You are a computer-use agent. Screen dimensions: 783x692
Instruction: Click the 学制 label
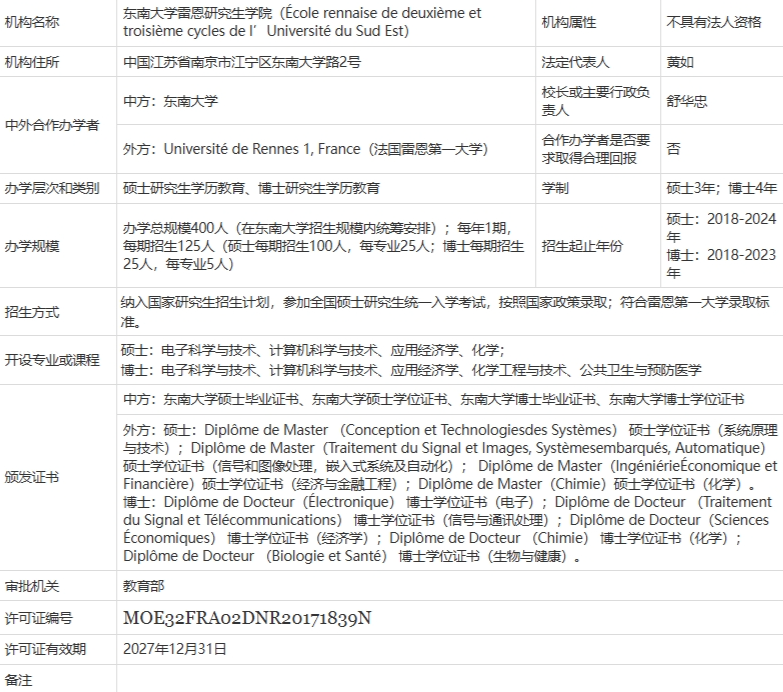click(555, 188)
